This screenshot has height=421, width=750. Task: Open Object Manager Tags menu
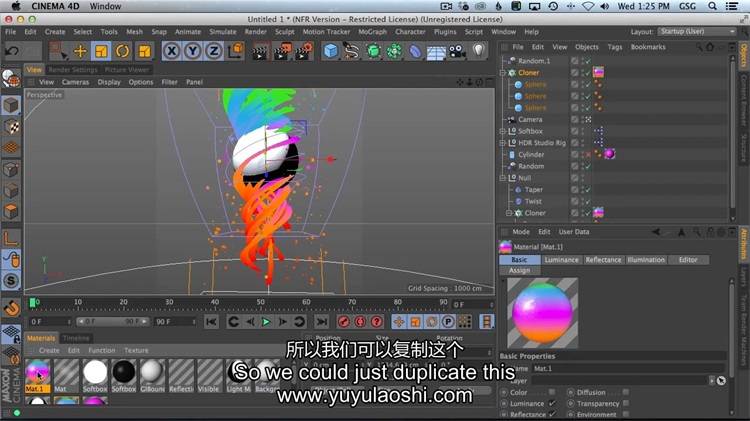[x=615, y=47]
